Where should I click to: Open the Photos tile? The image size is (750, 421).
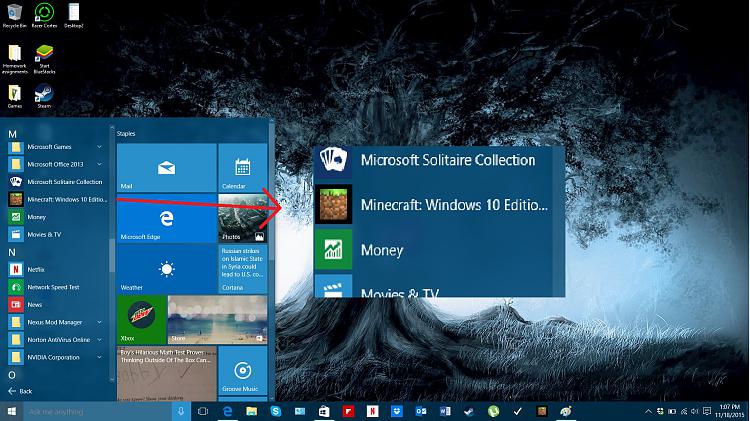tap(243, 218)
